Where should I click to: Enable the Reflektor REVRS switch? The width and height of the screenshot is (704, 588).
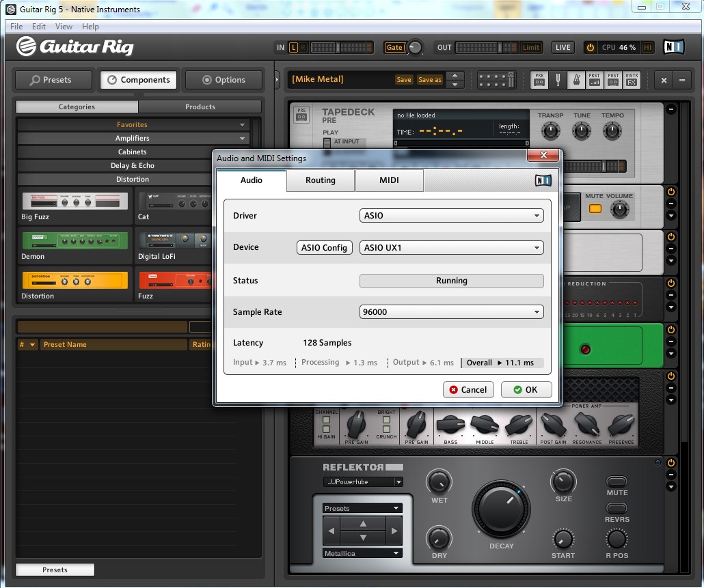(x=617, y=508)
